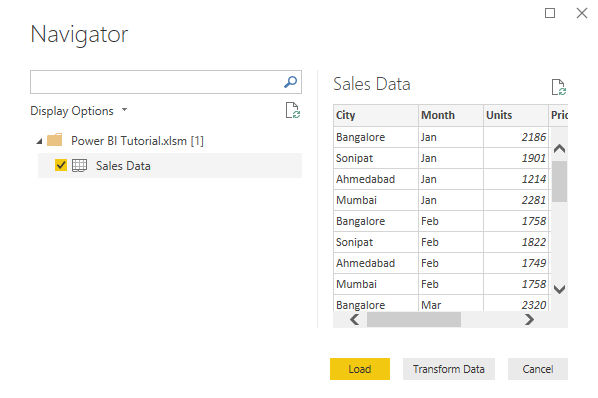Click horizontal scrollbar thumb in preview

tap(414, 319)
